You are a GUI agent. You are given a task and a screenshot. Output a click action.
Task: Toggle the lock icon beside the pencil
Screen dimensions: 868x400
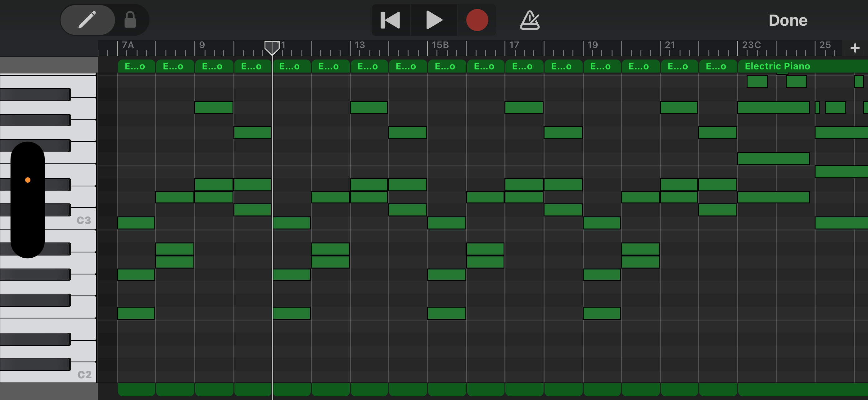130,20
